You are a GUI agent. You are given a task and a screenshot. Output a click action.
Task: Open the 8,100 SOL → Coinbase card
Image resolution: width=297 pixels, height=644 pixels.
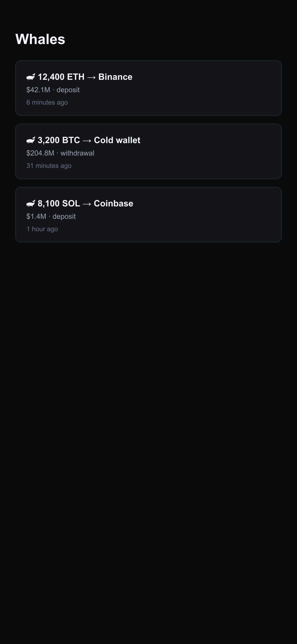coord(148,215)
